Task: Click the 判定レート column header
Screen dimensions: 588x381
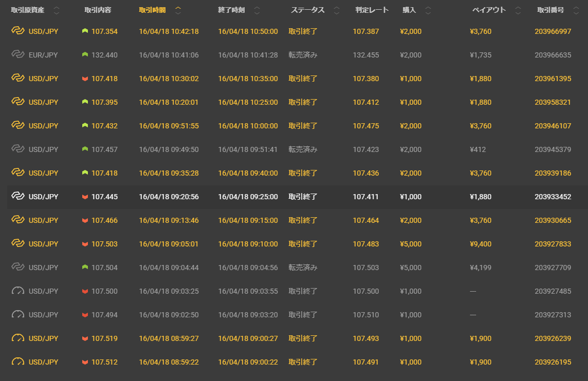Action: click(x=372, y=10)
